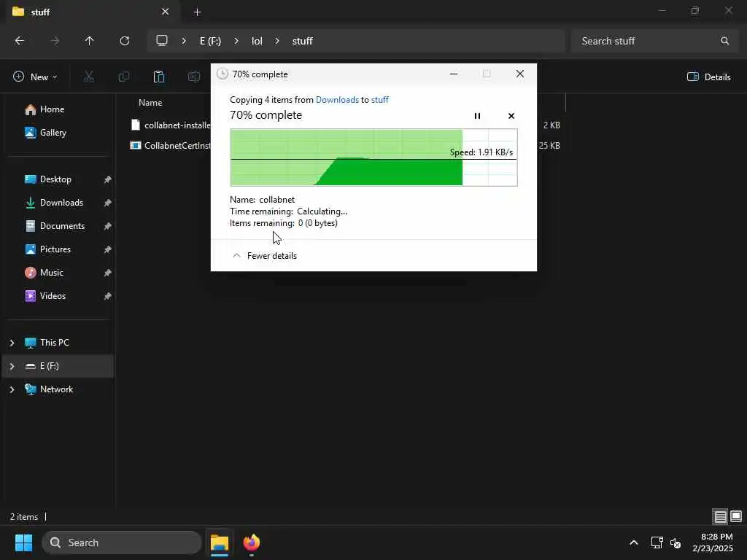Go up one folder level

89,41
